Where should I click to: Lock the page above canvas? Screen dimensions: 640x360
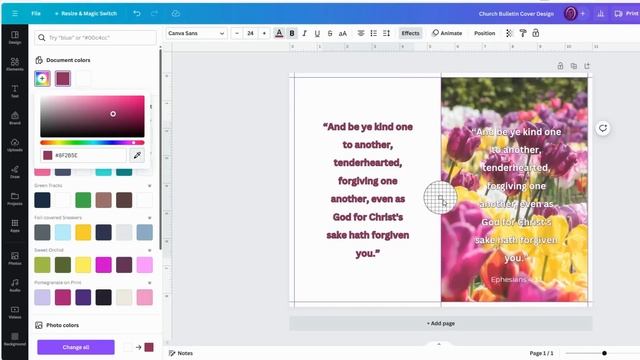[x=560, y=66]
